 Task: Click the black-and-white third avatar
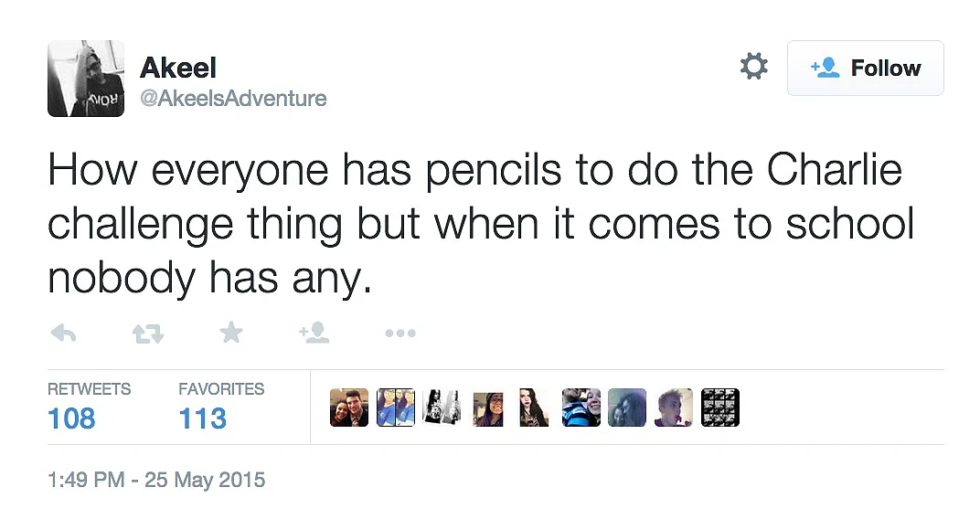pyautogui.click(x=442, y=408)
